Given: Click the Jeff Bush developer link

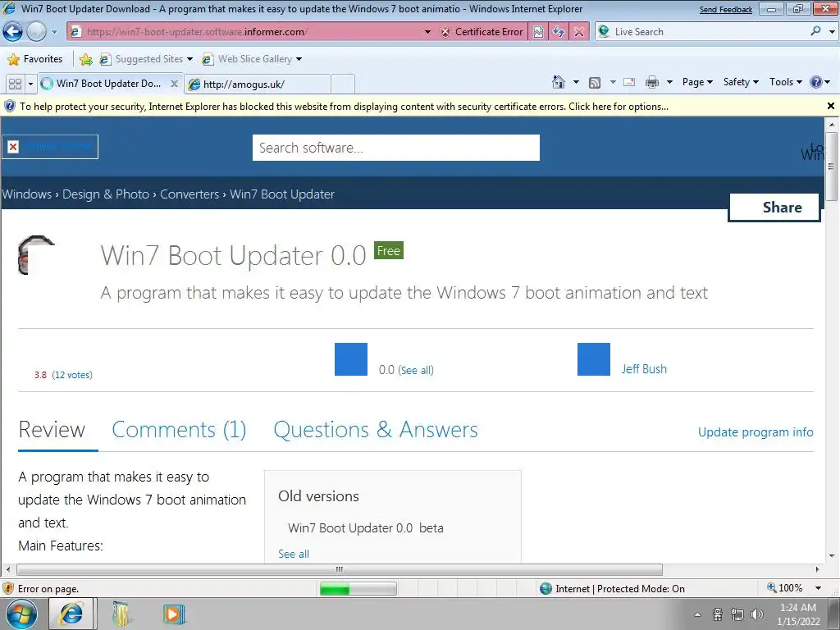Looking at the screenshot, I should [644, 369].
